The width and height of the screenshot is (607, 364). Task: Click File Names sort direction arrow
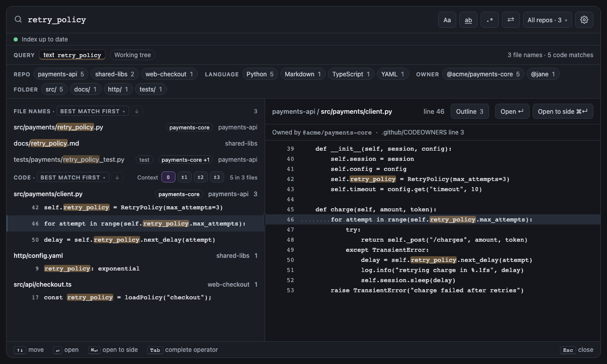[x=137, y=111]
